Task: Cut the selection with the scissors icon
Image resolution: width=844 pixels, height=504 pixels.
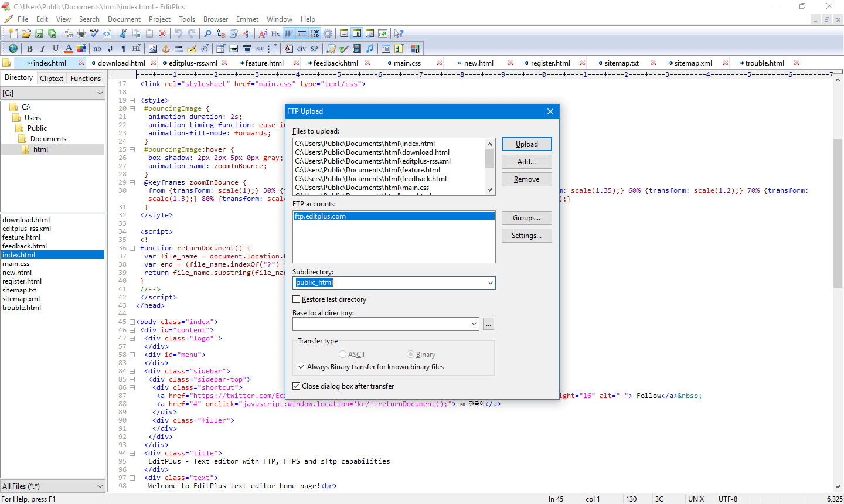Action: coord(124,33)
